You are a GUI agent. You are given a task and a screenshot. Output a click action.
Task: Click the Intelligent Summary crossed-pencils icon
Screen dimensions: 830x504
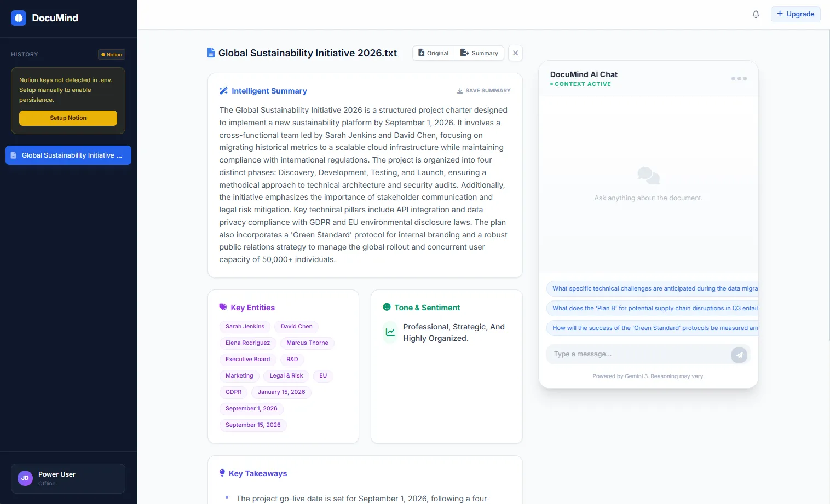(x=223, y=90)
